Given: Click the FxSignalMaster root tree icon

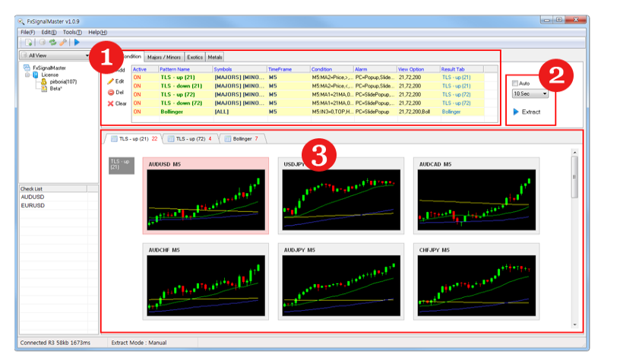Looking at the screenshot, I should (27, 68).
